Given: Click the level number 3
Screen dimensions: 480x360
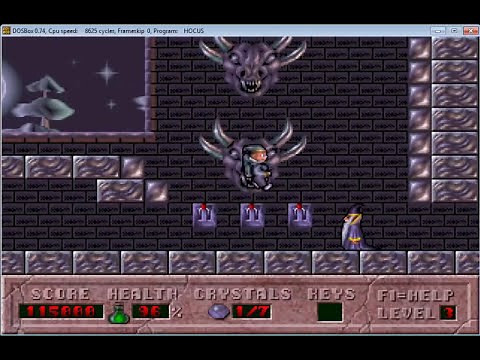Looking at the screenshot, I should [x=449, y=312].
